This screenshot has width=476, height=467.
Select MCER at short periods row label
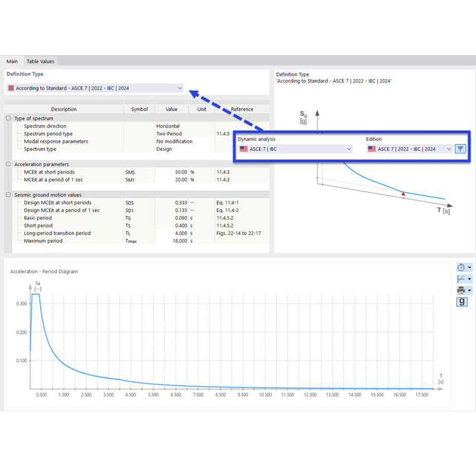pyautogui.click(x=49, y=172)
